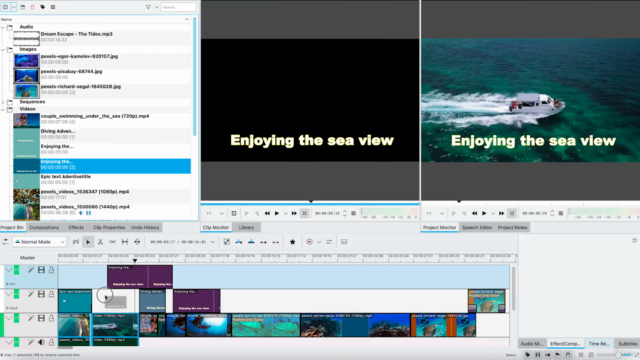The height and width of the screenshot is (360, 640).
Task: Switch to Subtitles tab
Action: click(x=628, y=344)
